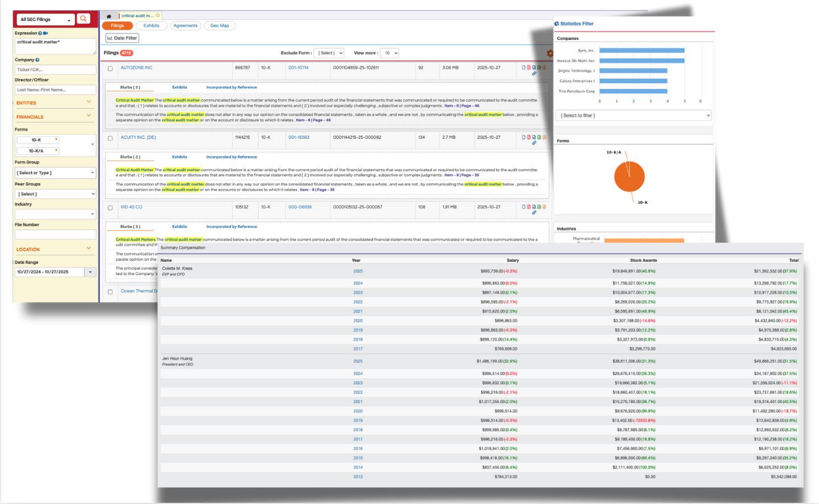Run the search with the red magnifier icon
The height and width of the screenshot is (504, 819).
[x=83, y=19]
